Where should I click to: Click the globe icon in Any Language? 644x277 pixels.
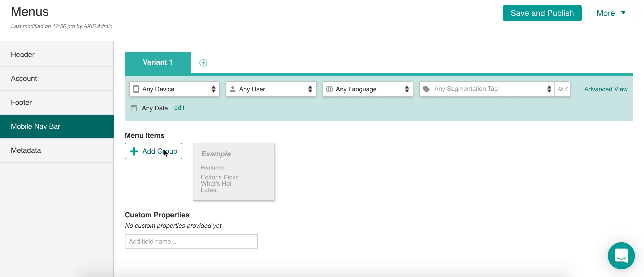(329, 89)
